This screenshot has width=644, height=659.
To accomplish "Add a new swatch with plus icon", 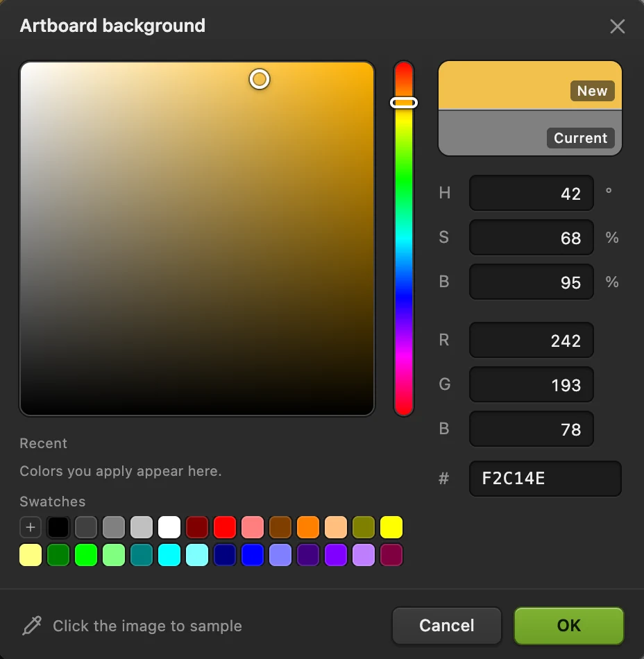I will click(x=31, y=527).
